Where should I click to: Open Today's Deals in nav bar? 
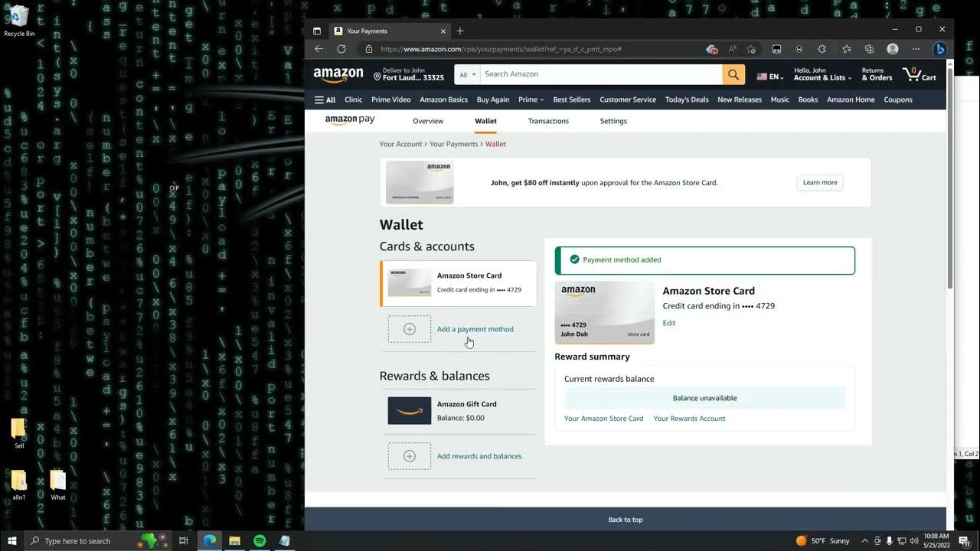coord(687,99)
